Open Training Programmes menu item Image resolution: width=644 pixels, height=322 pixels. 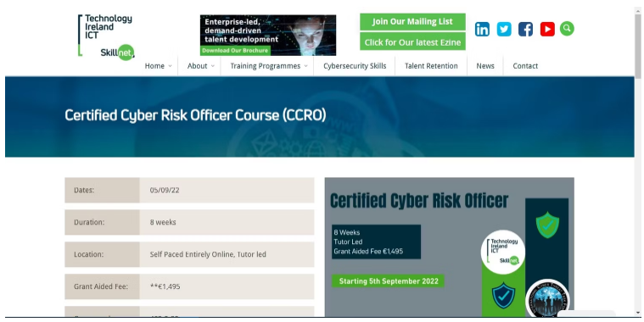point(265,65)
